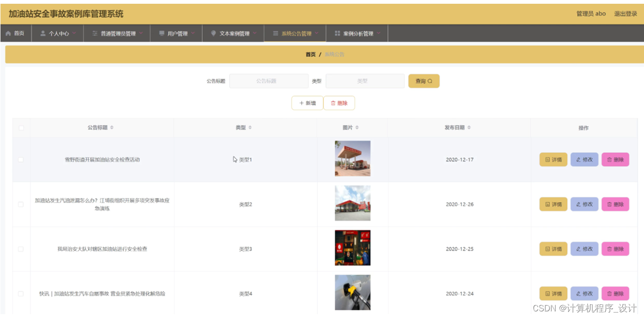Open the gas station thumbnail in 类型1 row

point(353,158)
